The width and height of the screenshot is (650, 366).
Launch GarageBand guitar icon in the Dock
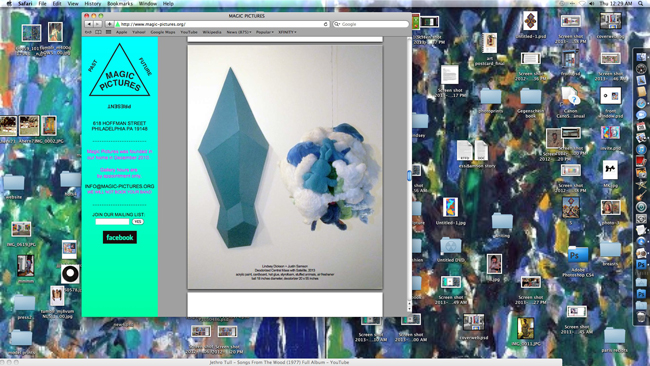click(641, 195)
